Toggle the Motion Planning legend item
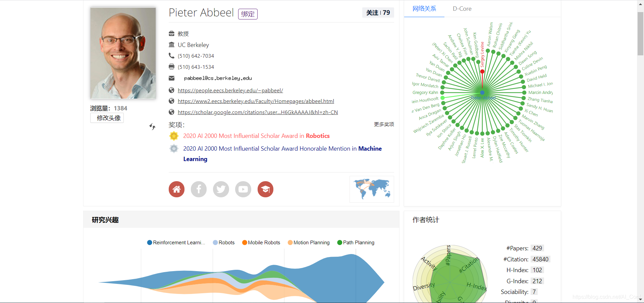 click(x=309, y=243)
